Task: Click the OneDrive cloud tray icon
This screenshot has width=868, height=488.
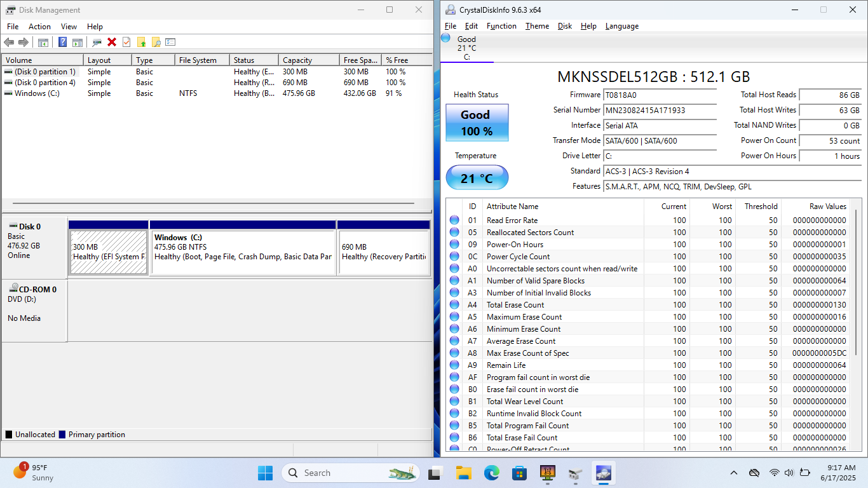Action: 754,473
